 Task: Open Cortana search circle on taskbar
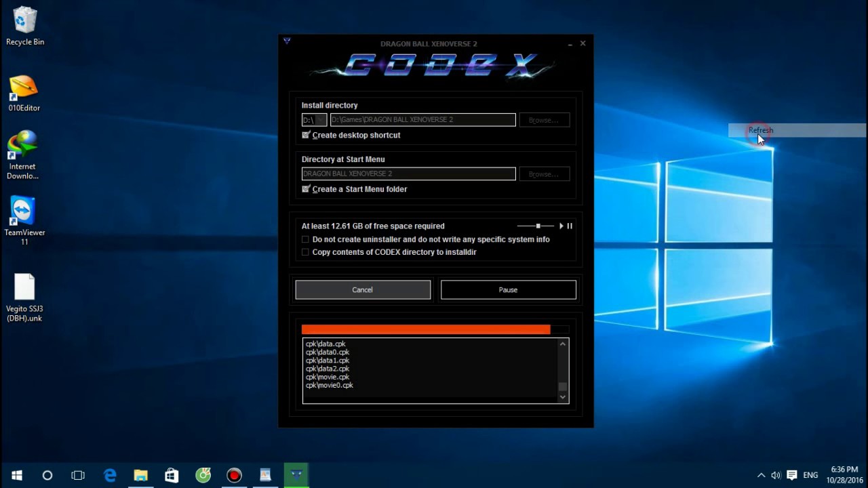47,475
